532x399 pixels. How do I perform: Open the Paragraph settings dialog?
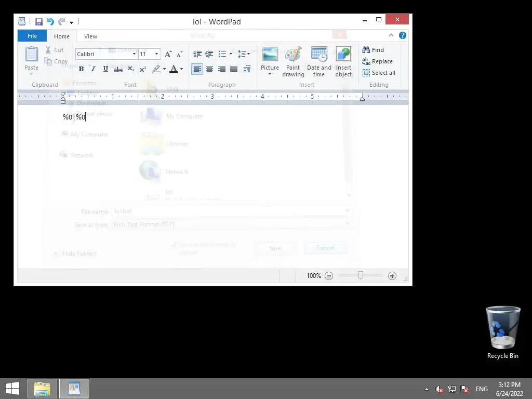tap(247, 69)
